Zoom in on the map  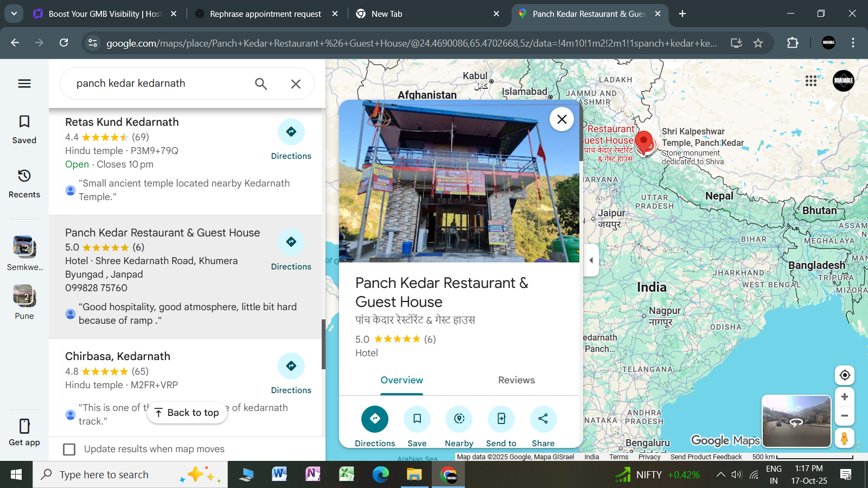845,397
